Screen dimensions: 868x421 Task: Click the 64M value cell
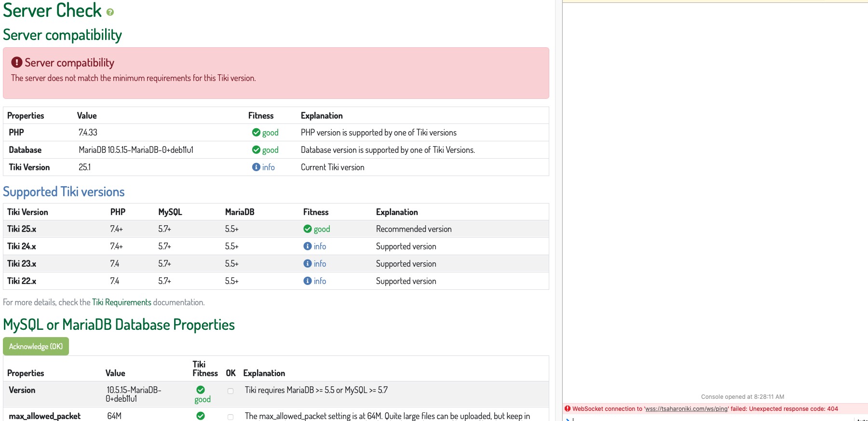pos(114,416)
